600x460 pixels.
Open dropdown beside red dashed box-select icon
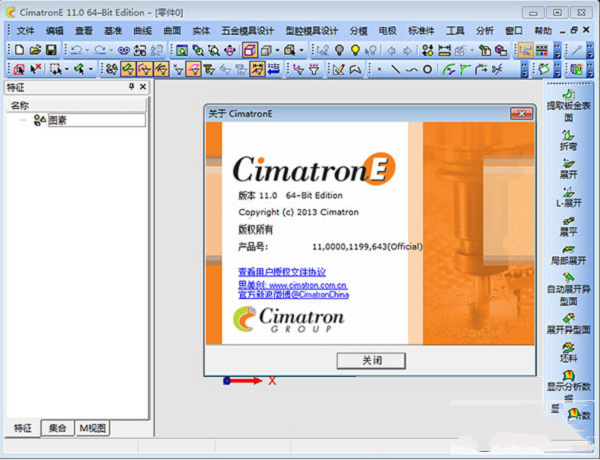point(67,69)
